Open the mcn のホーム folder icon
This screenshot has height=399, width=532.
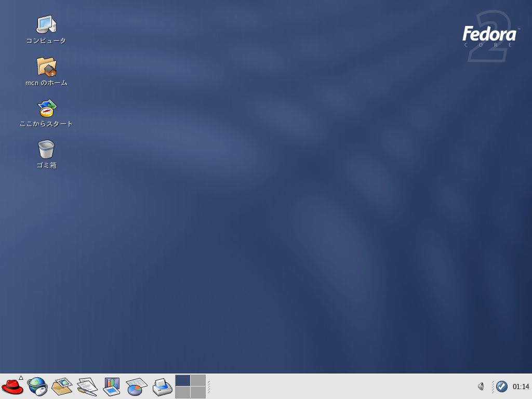(46, 68)
